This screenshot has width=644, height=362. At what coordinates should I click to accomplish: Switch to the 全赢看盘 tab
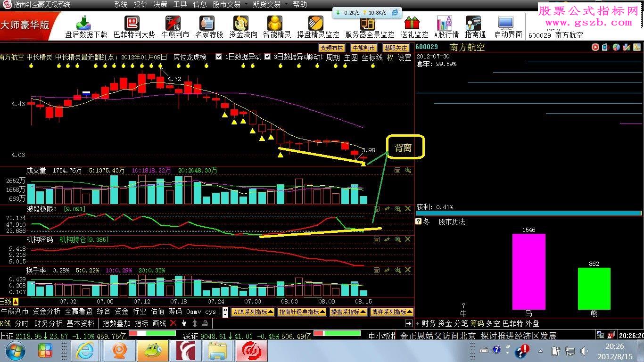pyautogui.click(x=79, y=312)
